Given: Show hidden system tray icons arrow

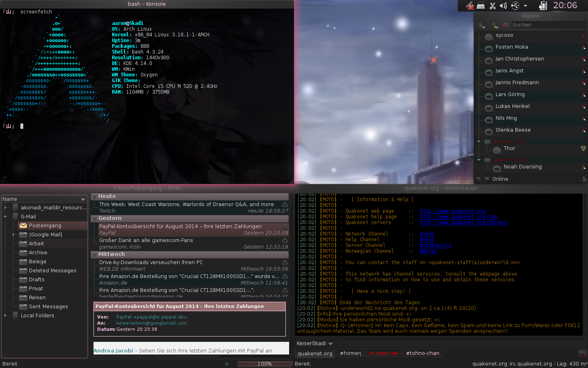Looking at the screenshot, I should (526, 6).
